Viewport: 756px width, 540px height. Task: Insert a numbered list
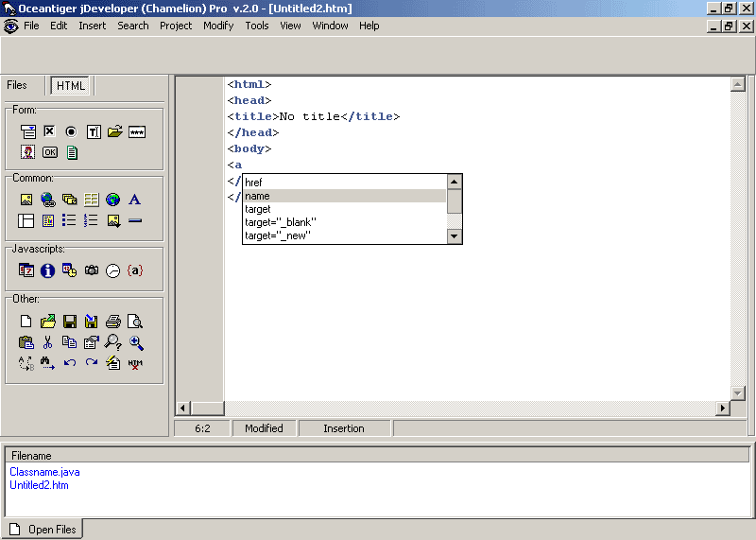click(91, 220)
